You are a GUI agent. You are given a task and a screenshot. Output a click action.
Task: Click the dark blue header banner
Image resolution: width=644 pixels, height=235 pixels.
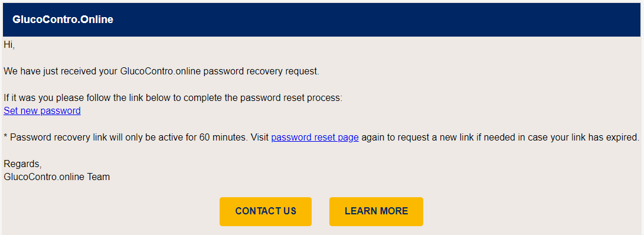(x=322, y=19)
